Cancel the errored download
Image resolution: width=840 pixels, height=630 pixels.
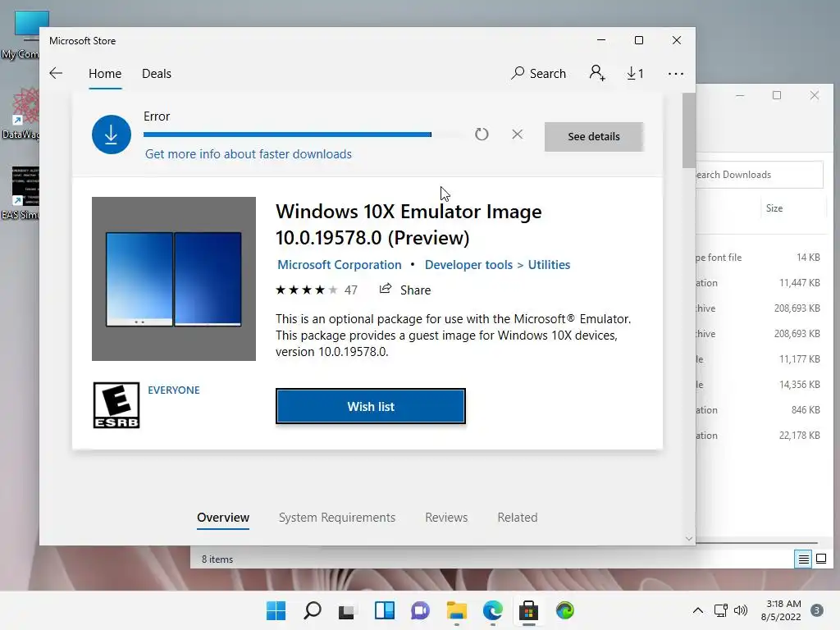[517, 135]
